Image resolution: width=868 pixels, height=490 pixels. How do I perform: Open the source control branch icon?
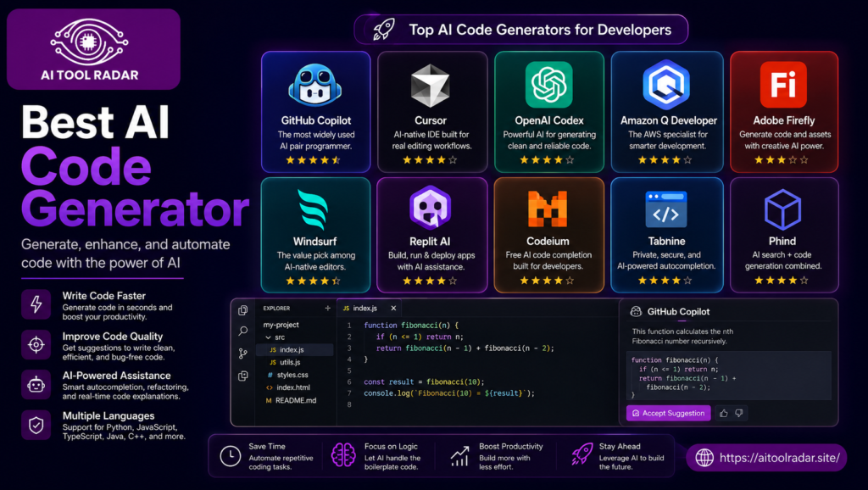point(243,354)
